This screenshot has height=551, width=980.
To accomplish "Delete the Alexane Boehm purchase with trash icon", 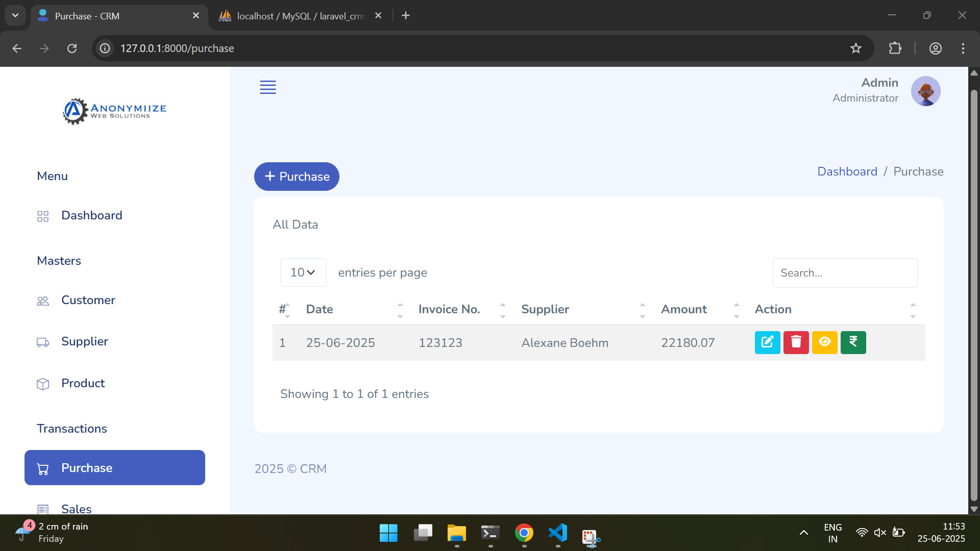I will coord(796,342).
